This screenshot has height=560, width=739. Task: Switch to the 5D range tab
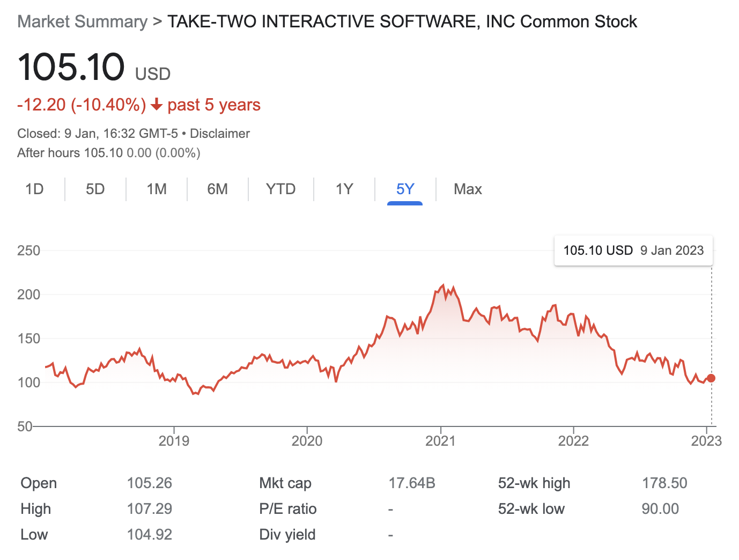coord(95,189)
